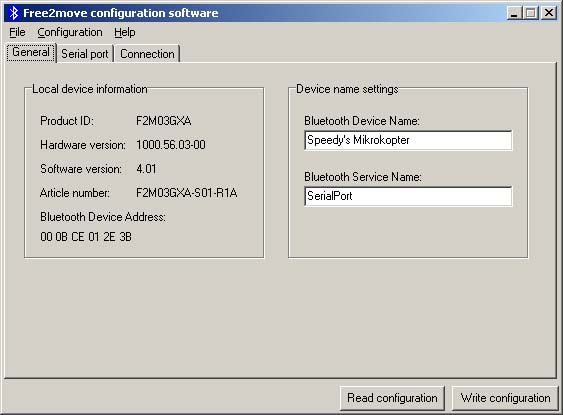Click the Bluetooth Device Name input field
The image size is (563, 415).
pos(408,140)
